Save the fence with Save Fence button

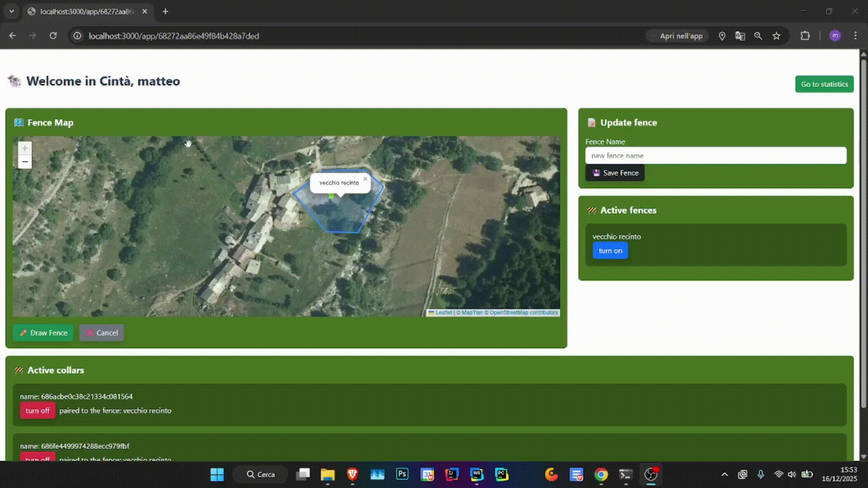pyautogui.click(x=615, y=173)
